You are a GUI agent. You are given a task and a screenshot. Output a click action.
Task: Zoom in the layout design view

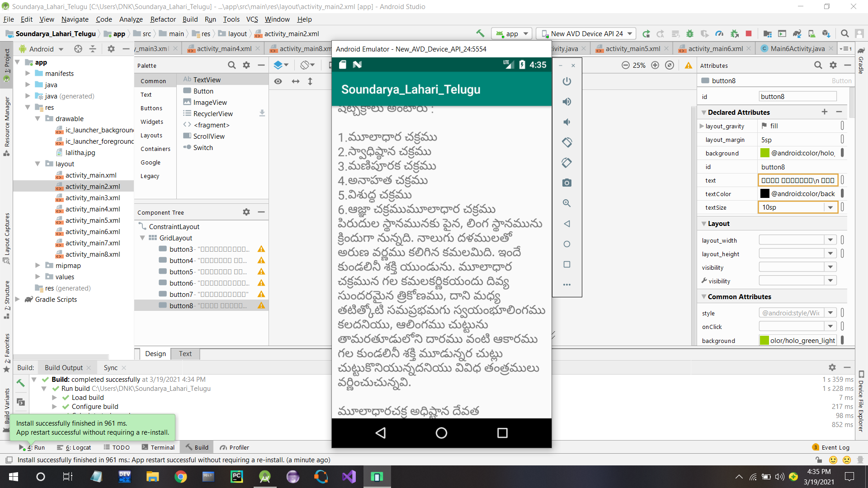click(x=655, y=66)
